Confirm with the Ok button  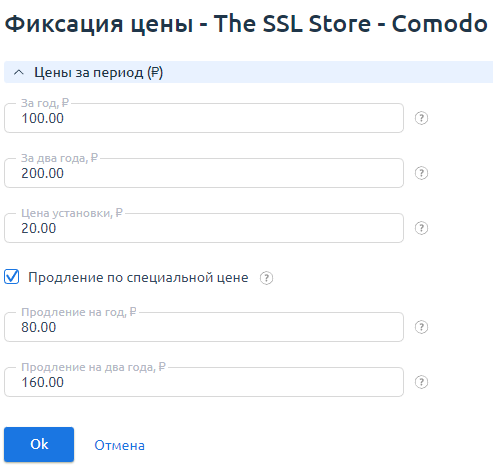pyautogui.click(x=39, y=444)
